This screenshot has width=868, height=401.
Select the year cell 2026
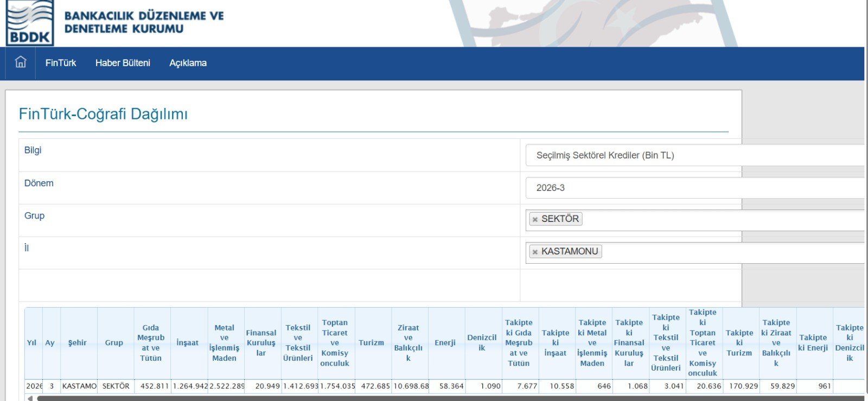[x=34, y=386]
